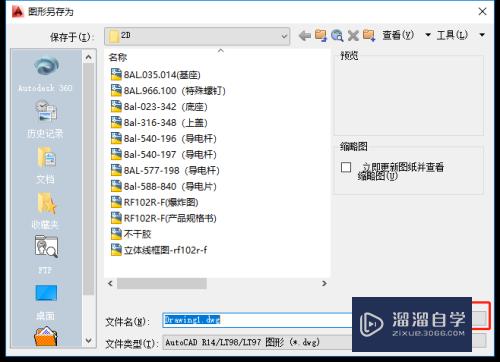Click the 文件名 field containing Drawing1.dwg
This screenshot has height=362, width=500.
tap(257, 320)
